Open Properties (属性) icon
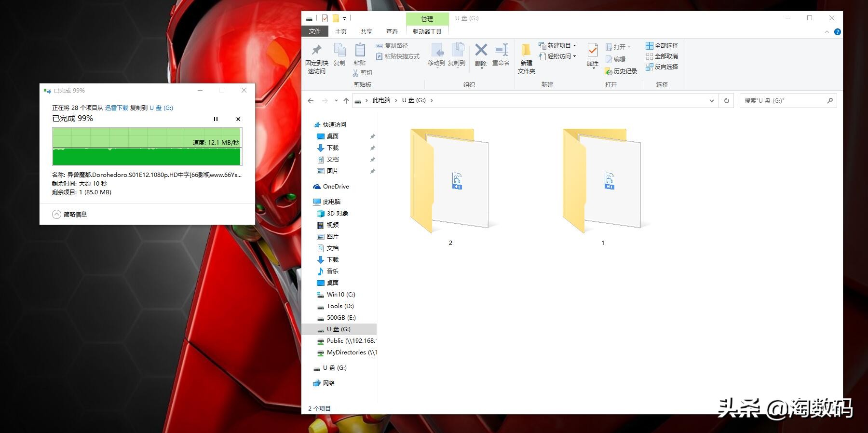The image size is (868, 433). click(x=593, y=50)
